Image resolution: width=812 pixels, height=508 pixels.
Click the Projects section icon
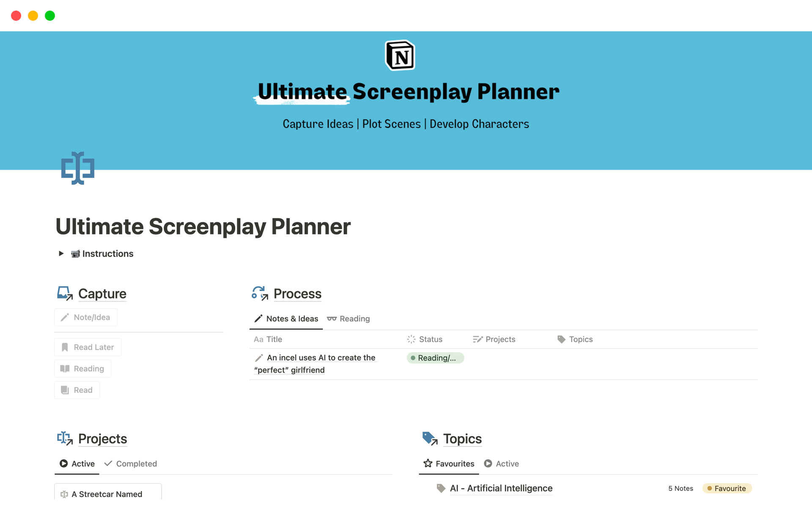click(65, 439)
